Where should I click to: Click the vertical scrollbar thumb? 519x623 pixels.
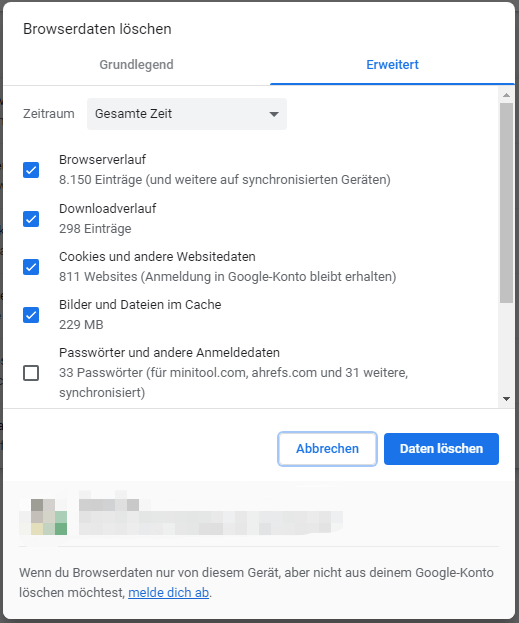(x=506, y=203)
